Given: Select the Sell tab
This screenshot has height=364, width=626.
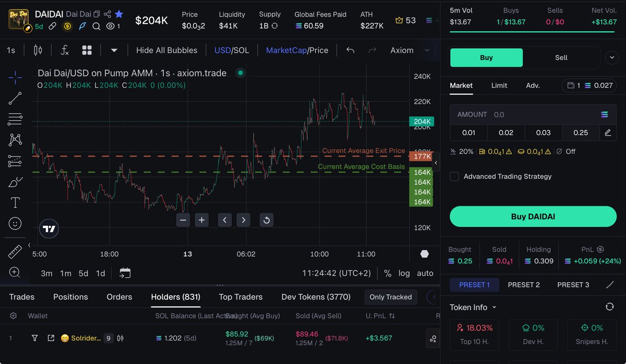Looking at the screenshot, I should (561, 57).
